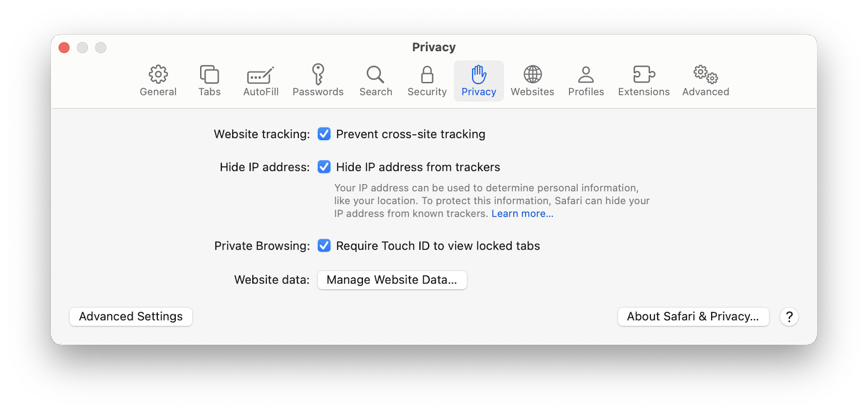
Task: Click the help question mark
Action: click(x=789, y=317)
